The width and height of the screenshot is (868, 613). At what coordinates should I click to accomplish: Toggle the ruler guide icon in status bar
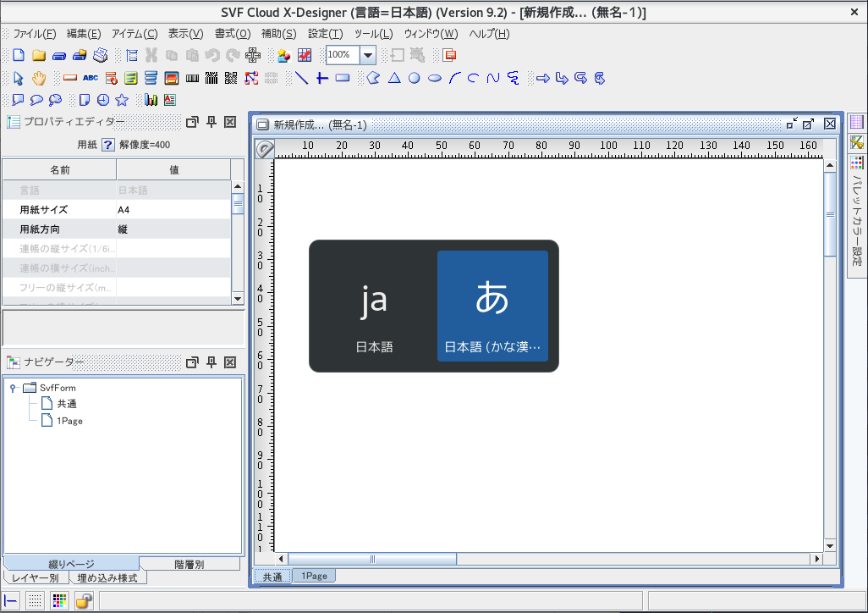10,600
